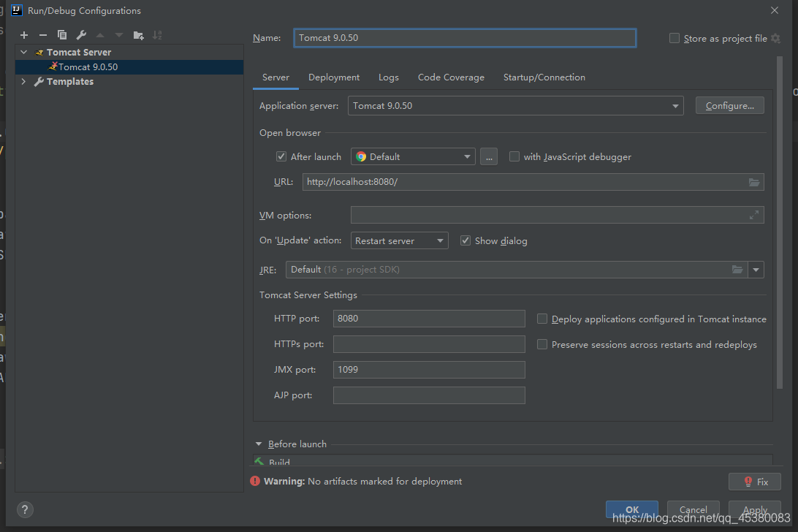Create new folder for configurations
Image resolution: width=798 pixels, height=532 pixels.
pos(138,35)
